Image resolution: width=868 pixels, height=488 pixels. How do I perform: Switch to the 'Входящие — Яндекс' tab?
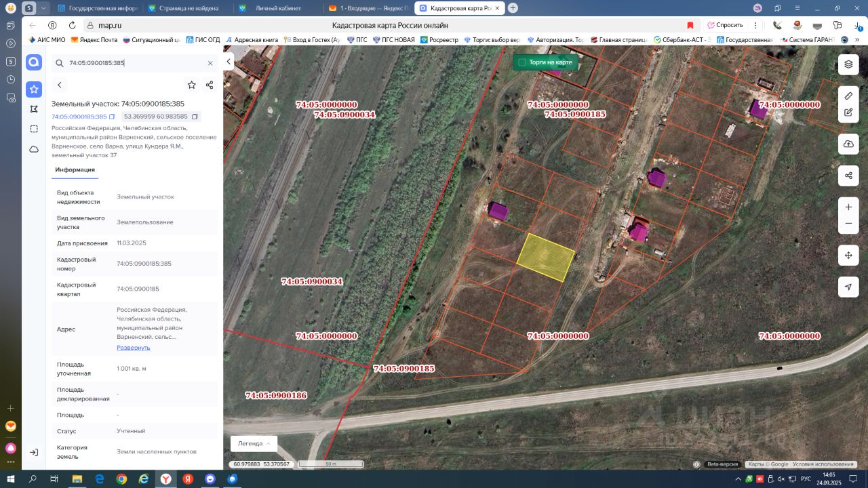click(x=368, y=8)
